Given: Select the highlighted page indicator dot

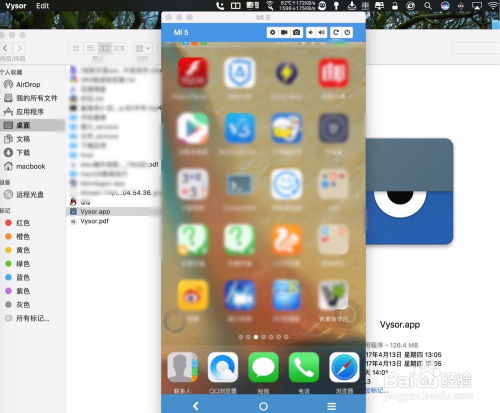Looking at the screenshot, I should coord(256,337).
